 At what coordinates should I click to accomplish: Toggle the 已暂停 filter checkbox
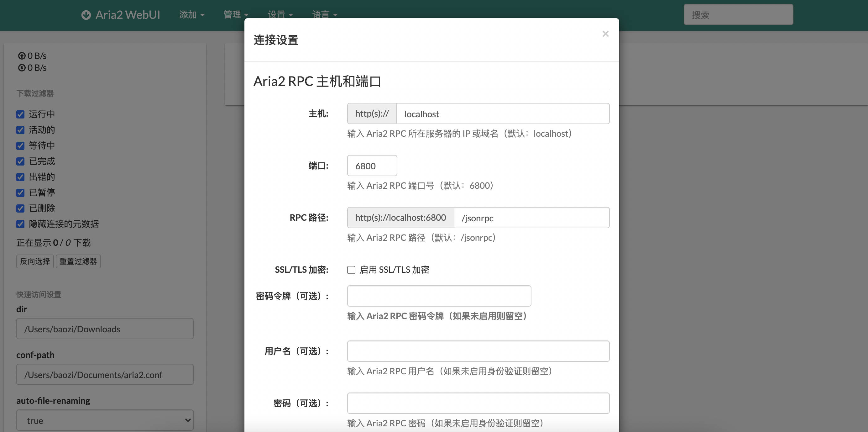(21, 192)
